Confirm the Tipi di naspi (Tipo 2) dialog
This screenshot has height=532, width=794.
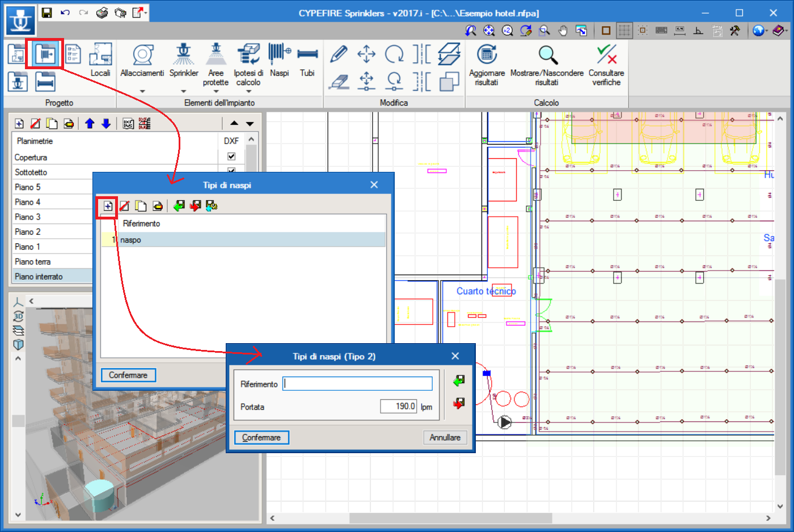tap(261, 437)
